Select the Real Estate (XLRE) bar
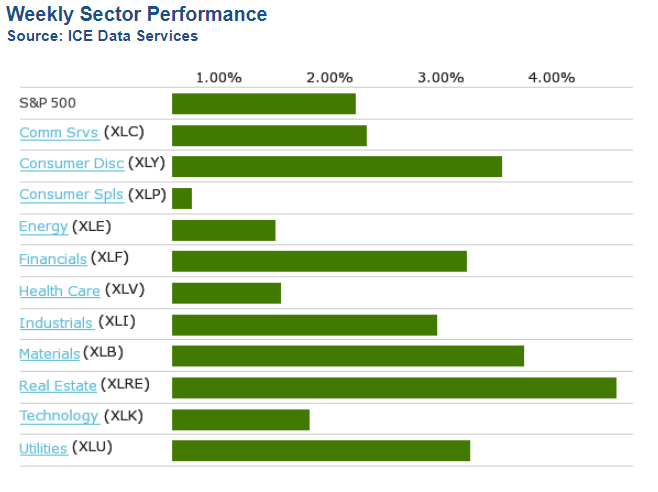Screen dimensions: 658x492 tap(393, 387)
